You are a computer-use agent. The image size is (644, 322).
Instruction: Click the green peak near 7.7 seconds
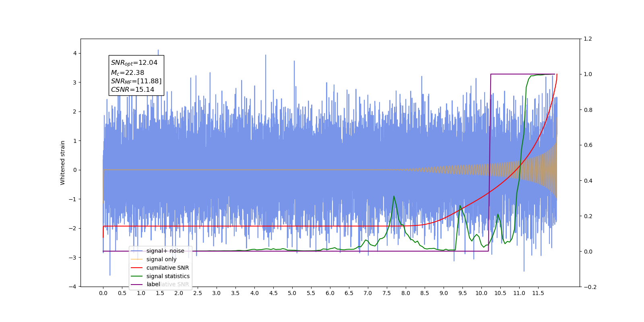(394, 196)
